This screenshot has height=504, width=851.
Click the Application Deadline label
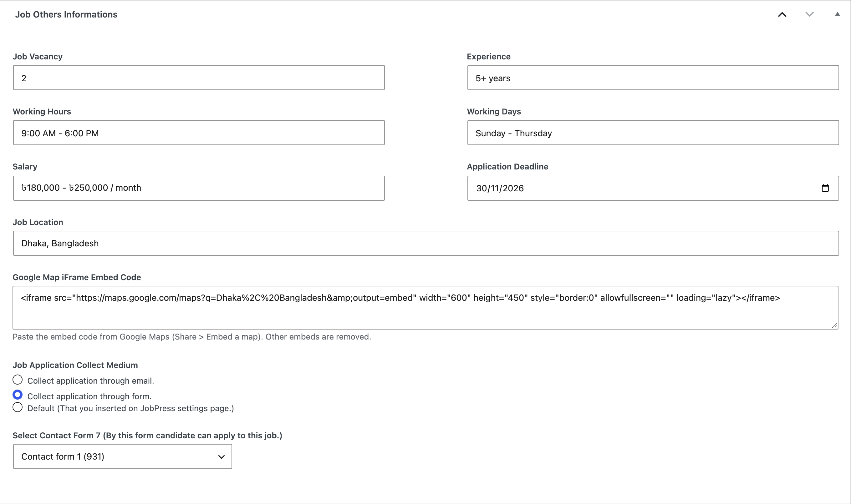coord(507,167)
